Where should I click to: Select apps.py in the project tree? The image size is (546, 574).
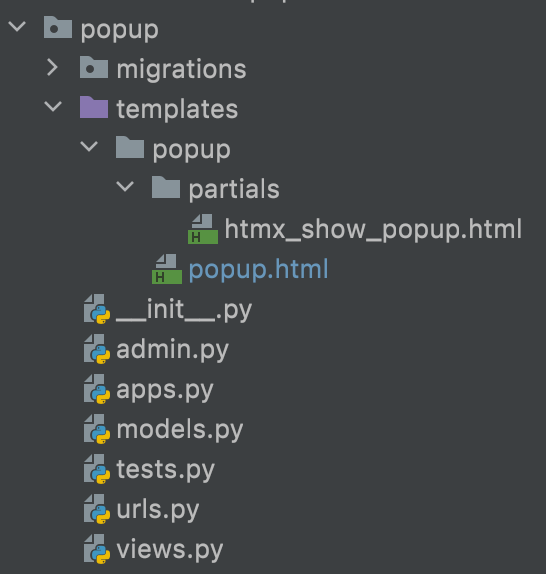click(165, 390)
